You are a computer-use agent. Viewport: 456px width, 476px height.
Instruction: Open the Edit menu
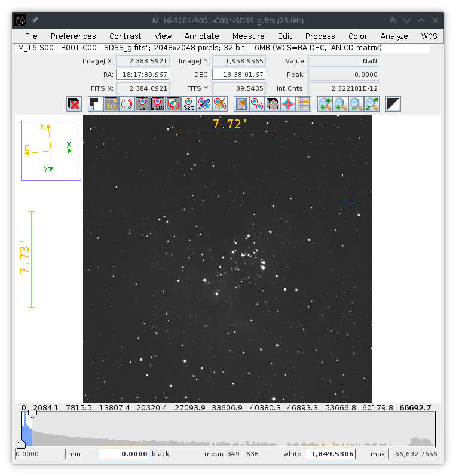coord(284,36)
